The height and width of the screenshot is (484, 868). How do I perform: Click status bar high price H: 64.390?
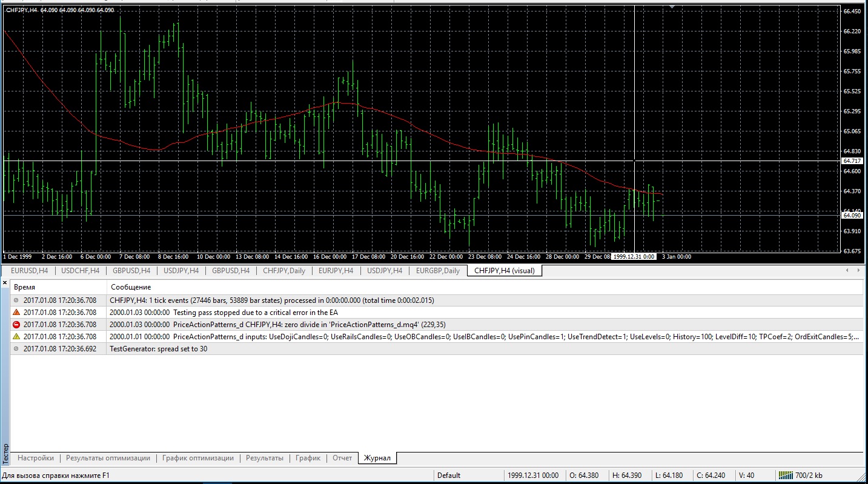(x=628, y=476)
